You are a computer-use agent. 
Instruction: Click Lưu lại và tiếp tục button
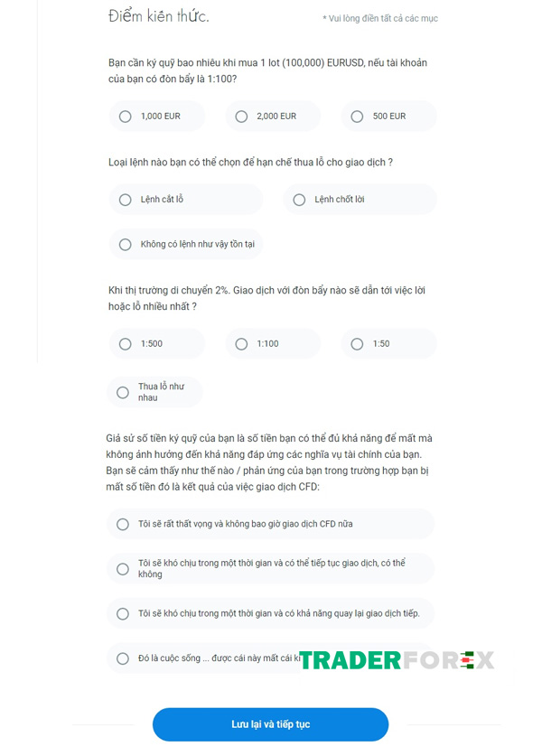pos(270,724)
